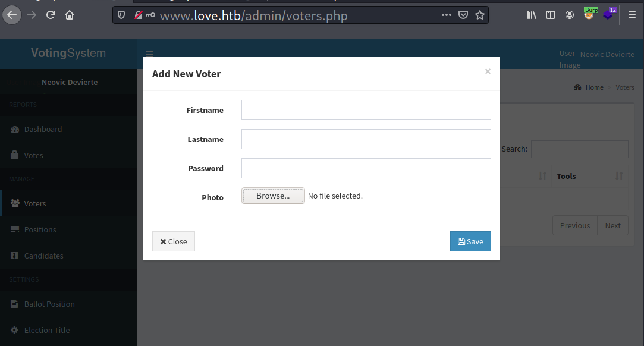Click into the Password text field
This screenshot has height=346, width=644.
click(366, 168)
